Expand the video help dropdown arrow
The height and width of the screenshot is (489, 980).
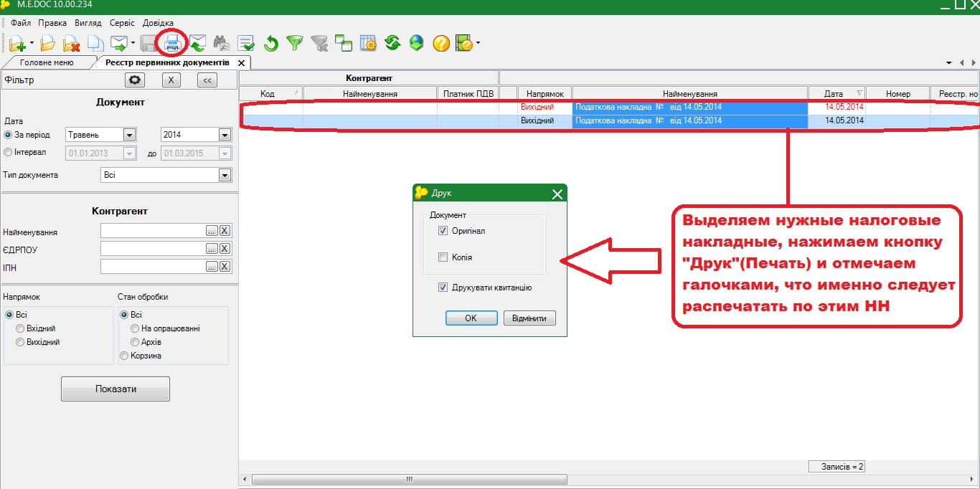click(x=478, y=44)
